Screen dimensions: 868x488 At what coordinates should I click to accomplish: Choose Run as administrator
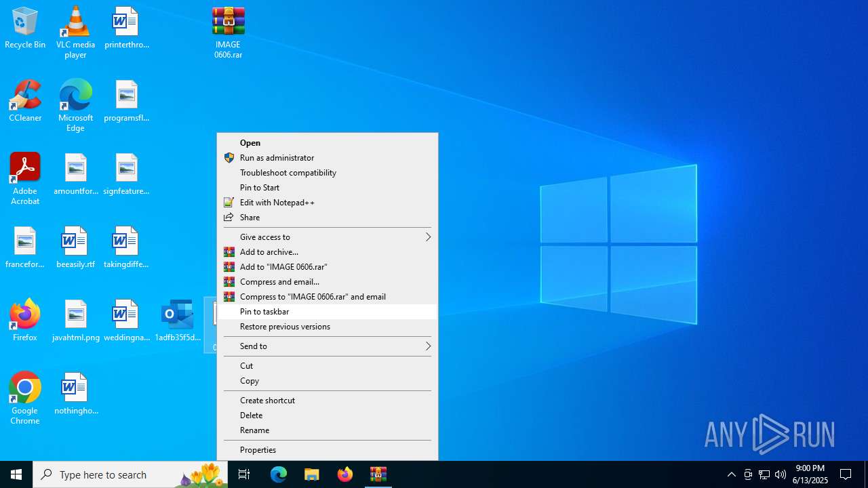(x=328, y=158)
